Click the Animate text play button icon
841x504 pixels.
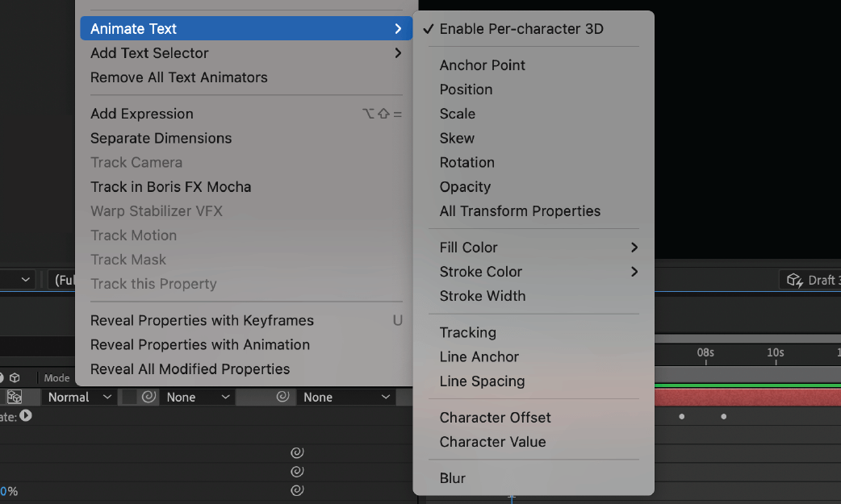coord(26,416)
